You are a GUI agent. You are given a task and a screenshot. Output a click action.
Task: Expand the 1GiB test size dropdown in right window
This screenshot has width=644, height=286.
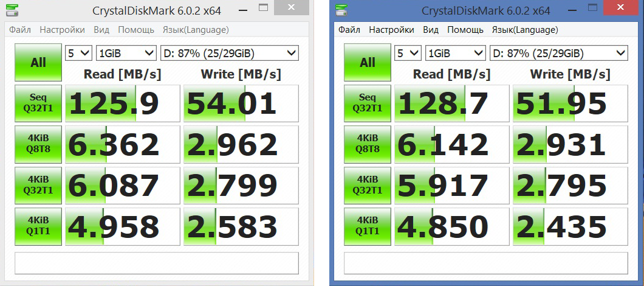[x=454, y=54]
